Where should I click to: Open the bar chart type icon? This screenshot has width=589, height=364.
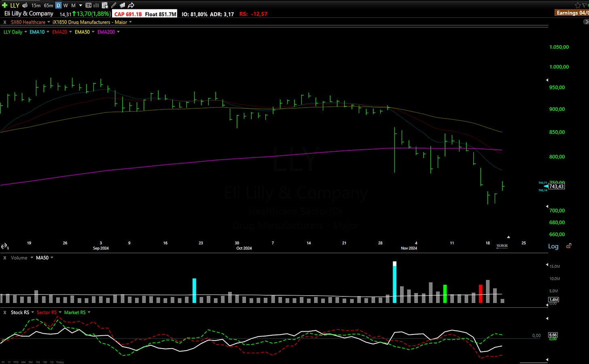96,5
